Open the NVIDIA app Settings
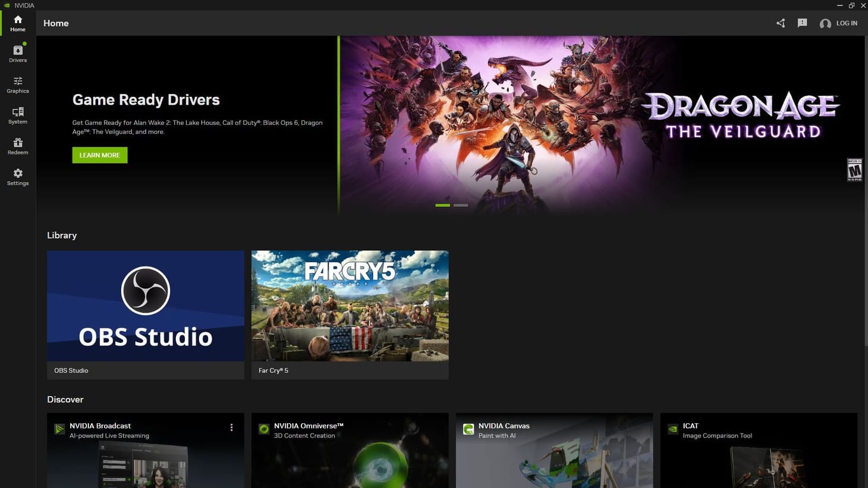The width and height of the screenshot is (868, 488). (x=17, y=177)
